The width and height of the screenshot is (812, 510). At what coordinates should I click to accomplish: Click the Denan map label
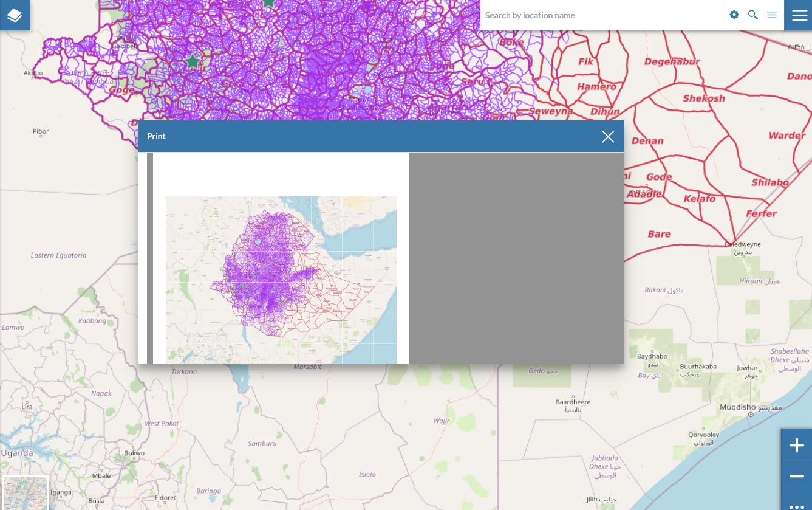click(647, 141)
